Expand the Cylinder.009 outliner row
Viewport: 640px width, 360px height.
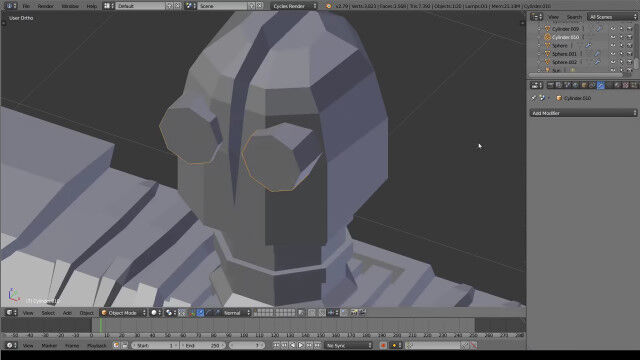[539, 29]
